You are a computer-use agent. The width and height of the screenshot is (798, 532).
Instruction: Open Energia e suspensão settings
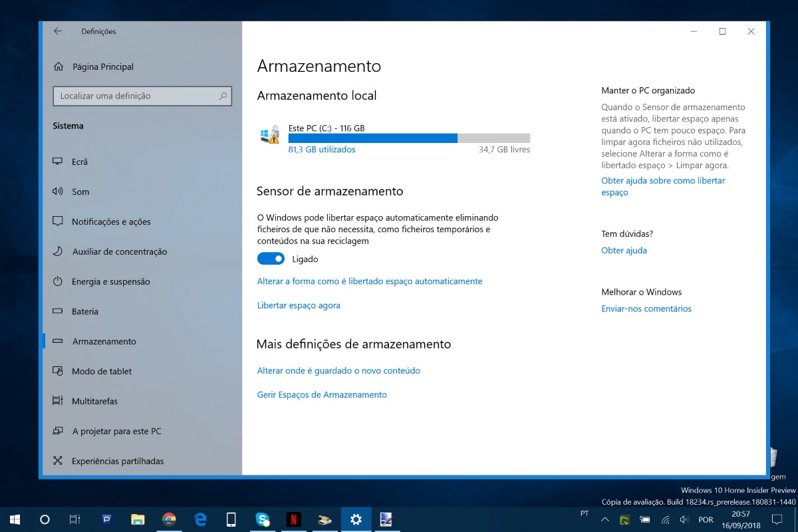[x=110, y=281]
